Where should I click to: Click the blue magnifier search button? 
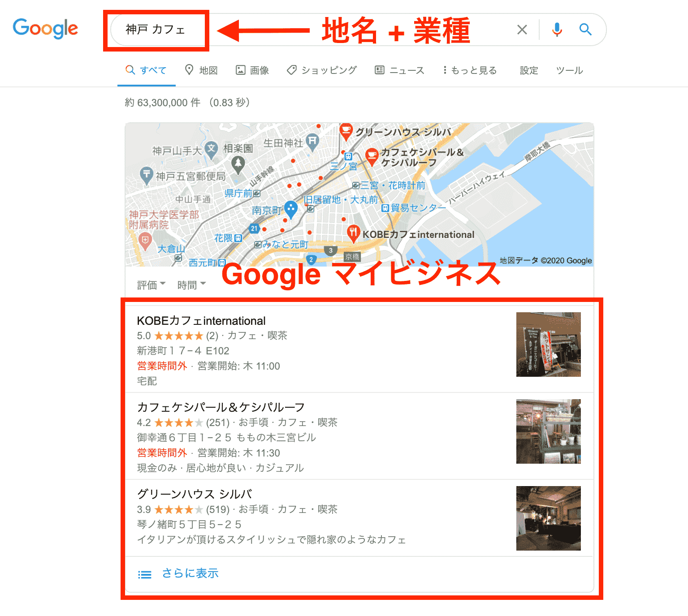585,30
